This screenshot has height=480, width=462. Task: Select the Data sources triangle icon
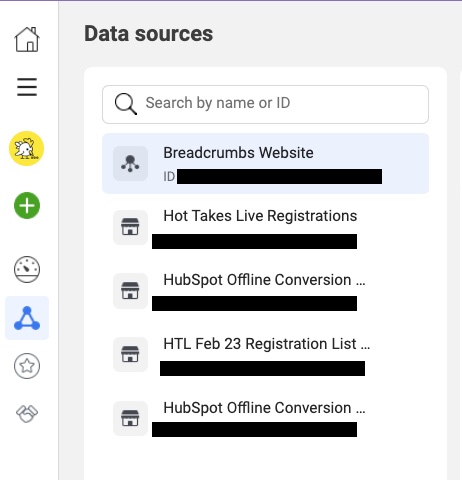click(x=27, y=318)
